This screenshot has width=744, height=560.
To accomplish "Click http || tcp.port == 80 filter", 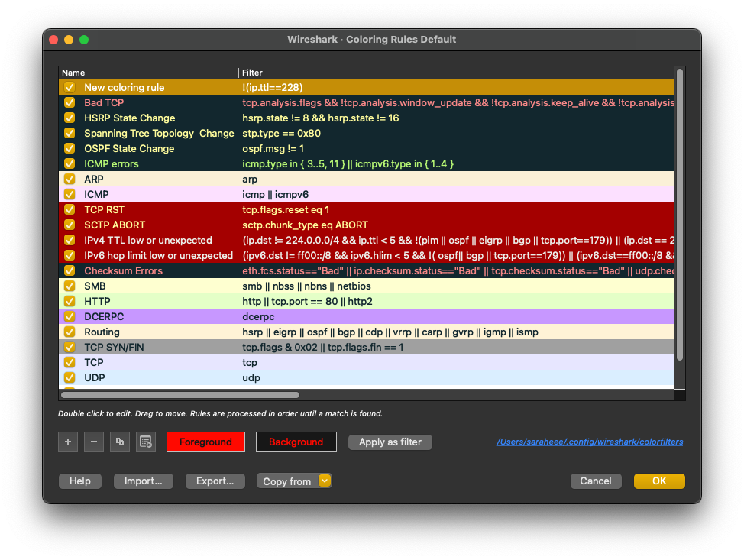I will (308, 301).
